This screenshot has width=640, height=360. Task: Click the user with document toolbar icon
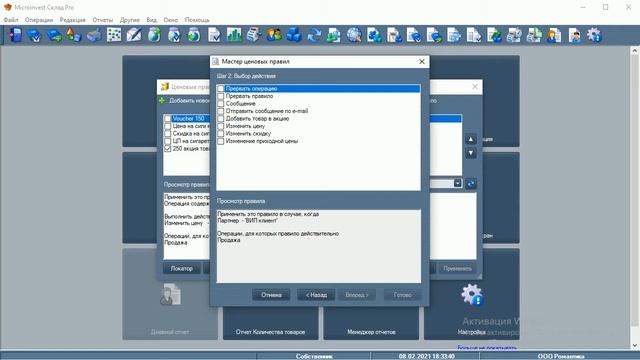coord(574,36)
